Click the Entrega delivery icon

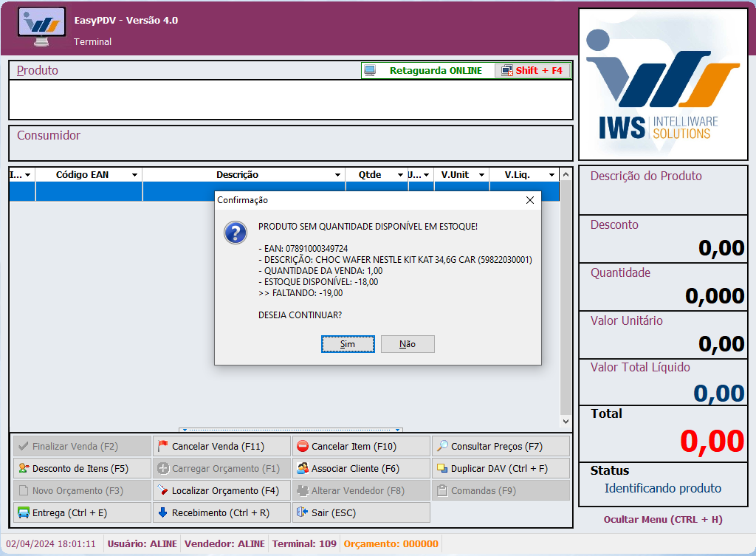coord(24,512)
